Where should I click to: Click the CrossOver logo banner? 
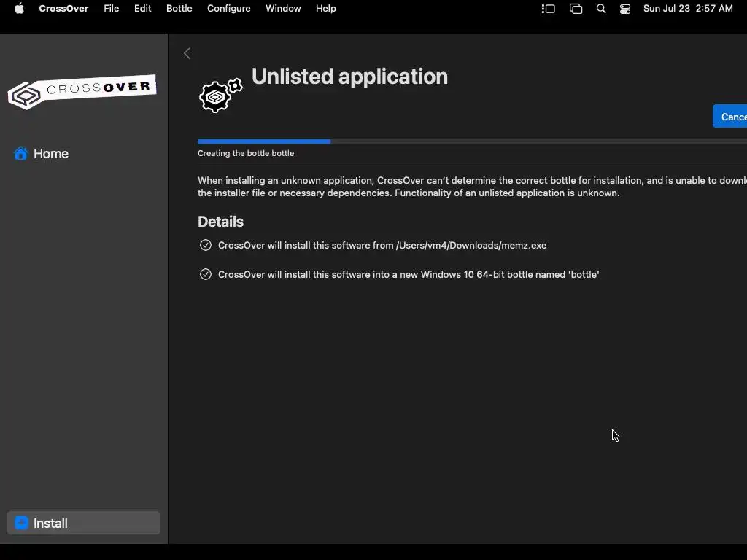[82, 92]
